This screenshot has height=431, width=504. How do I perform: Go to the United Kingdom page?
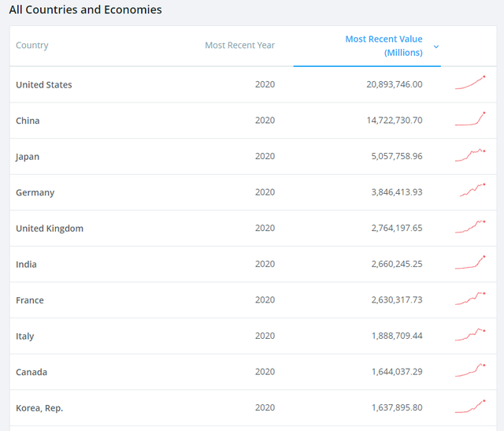coord(50,229)
